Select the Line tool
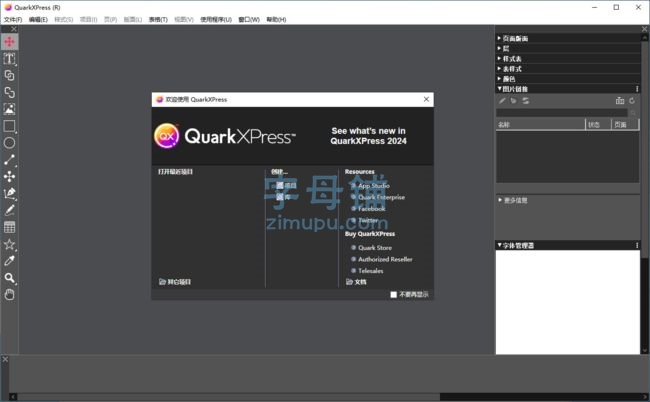 pos(9,160)
